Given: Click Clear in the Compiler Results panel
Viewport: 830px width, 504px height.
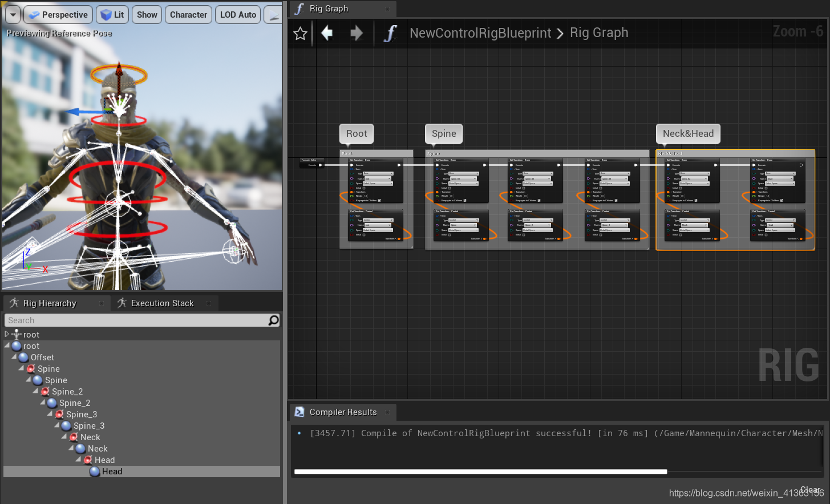Looking at the screenshot, I should coord(811,489).
